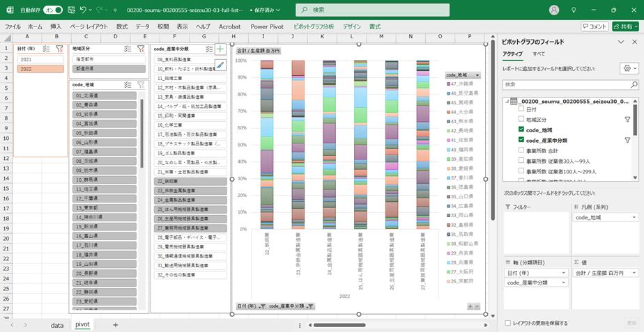Clear filter on 地域区分 slicer
Viewport: 644px width, 332px height.
click(141, 49)
